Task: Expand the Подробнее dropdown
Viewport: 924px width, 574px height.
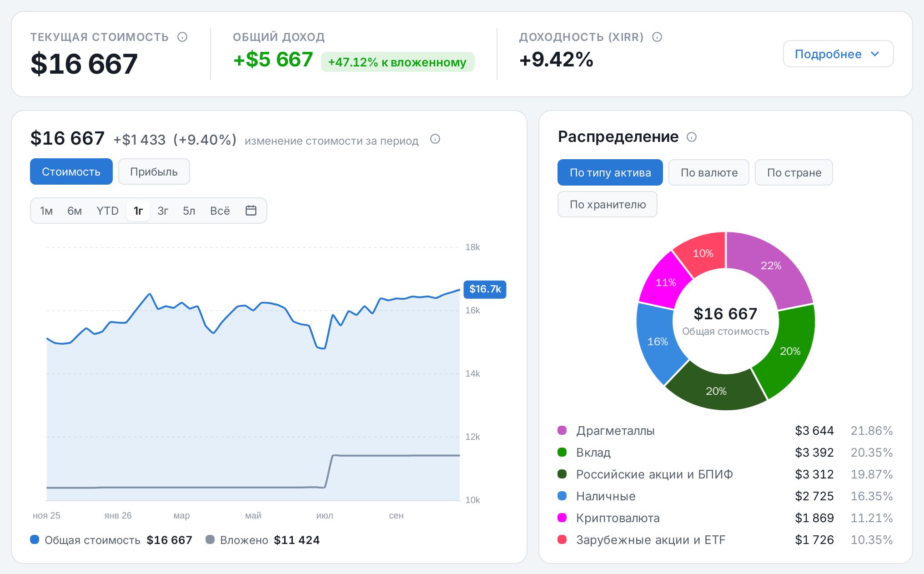Action: click(x=838, y=54)
